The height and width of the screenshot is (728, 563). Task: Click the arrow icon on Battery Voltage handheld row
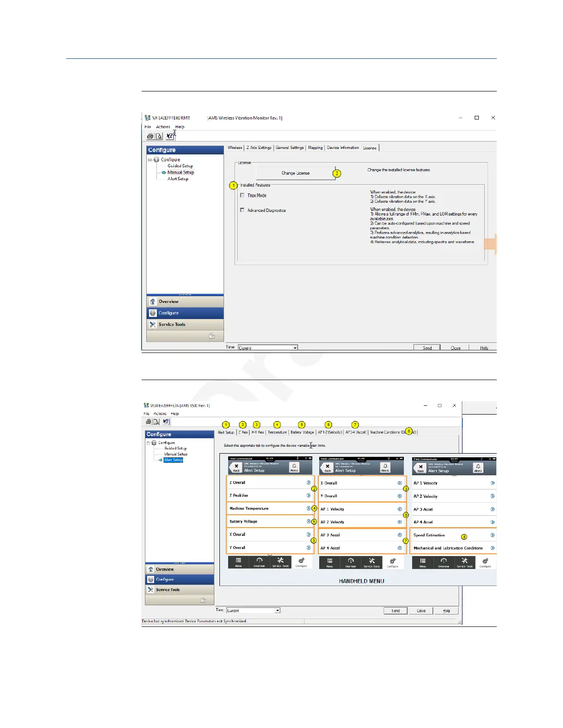(x=309, y=521)
